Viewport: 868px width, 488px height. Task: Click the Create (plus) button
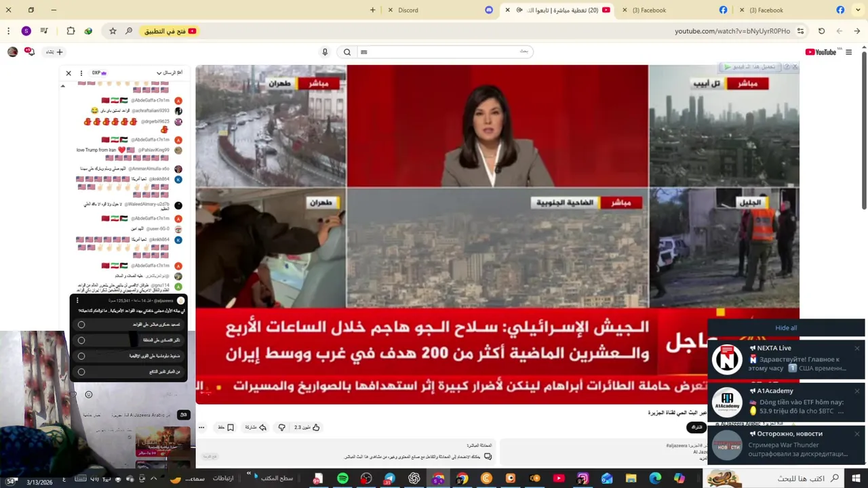tap(55, 52)
